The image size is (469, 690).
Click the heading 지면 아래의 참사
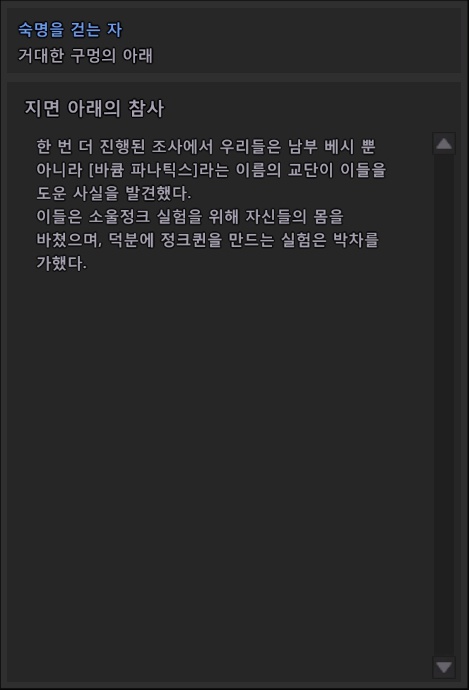coord(94,108)
